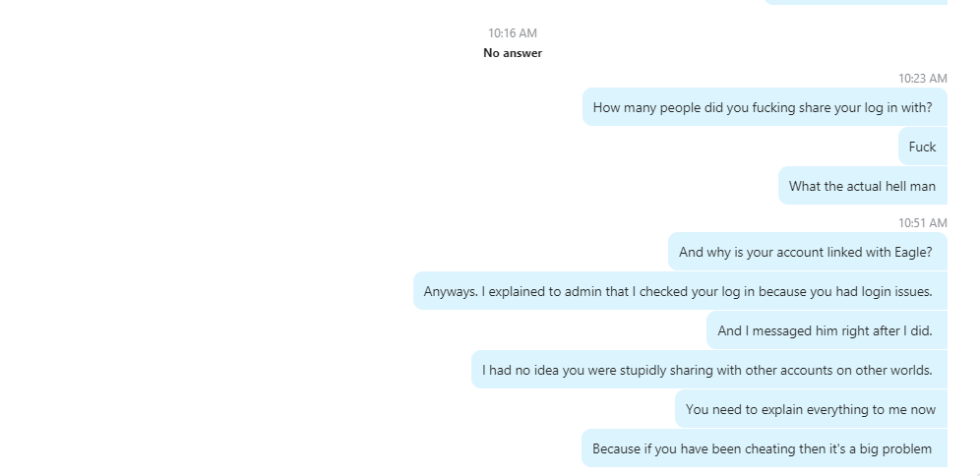Click the word 'Eagle?' in the message
Screen dimensions: 980x476
pyautogui.click(x=913, y=253)
